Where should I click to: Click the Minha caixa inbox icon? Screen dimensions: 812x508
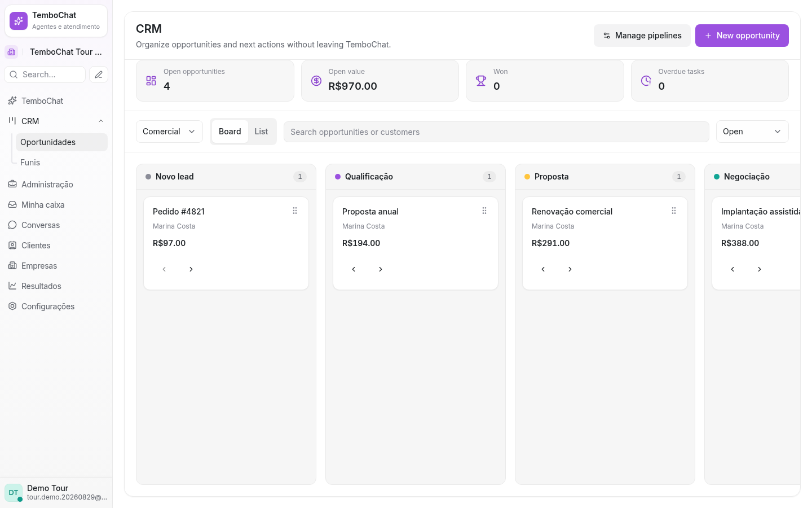(12, 204)
